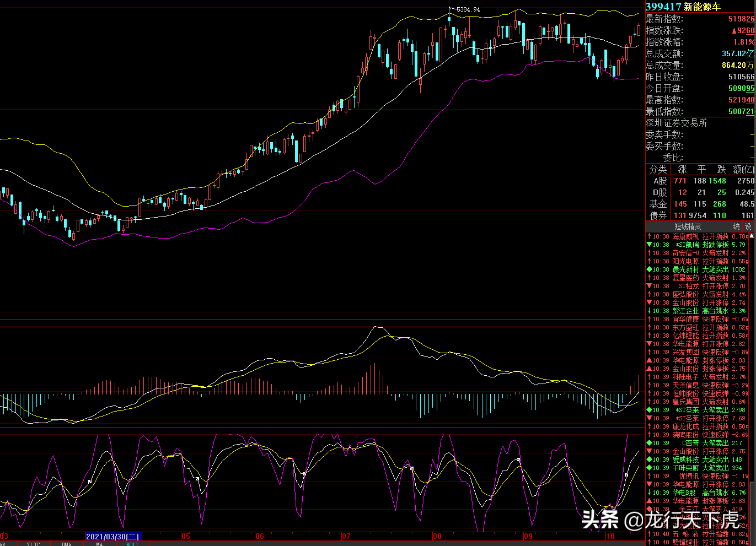756x546 pixels.
Task: Open the 爱威科技 大笔卖出 alert row
Action: 698,459
